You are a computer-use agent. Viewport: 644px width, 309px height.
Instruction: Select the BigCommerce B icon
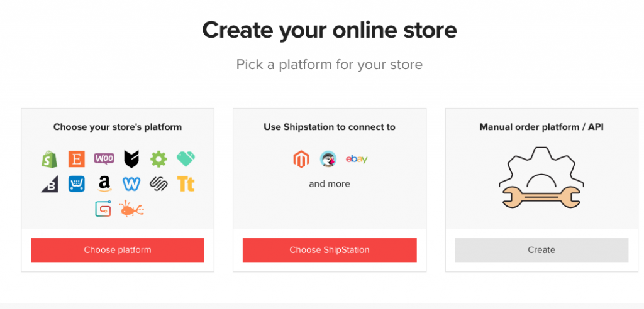50,183
